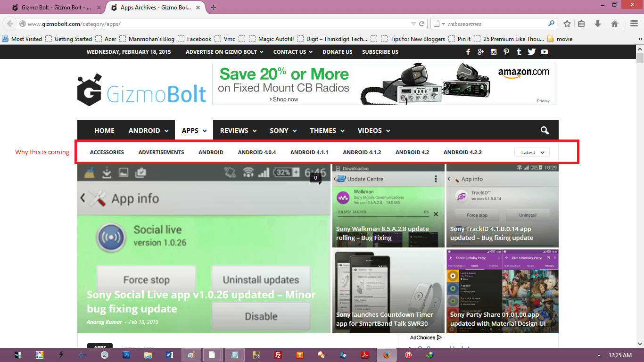Select the ANDROID 4.2.2 category
Viewport: 644px width, 362px height.
[x=462, y=152]
